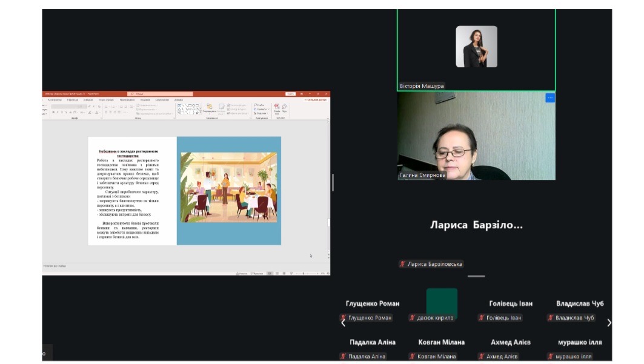Open the Анімація ribbon tab

click(88, 100)
